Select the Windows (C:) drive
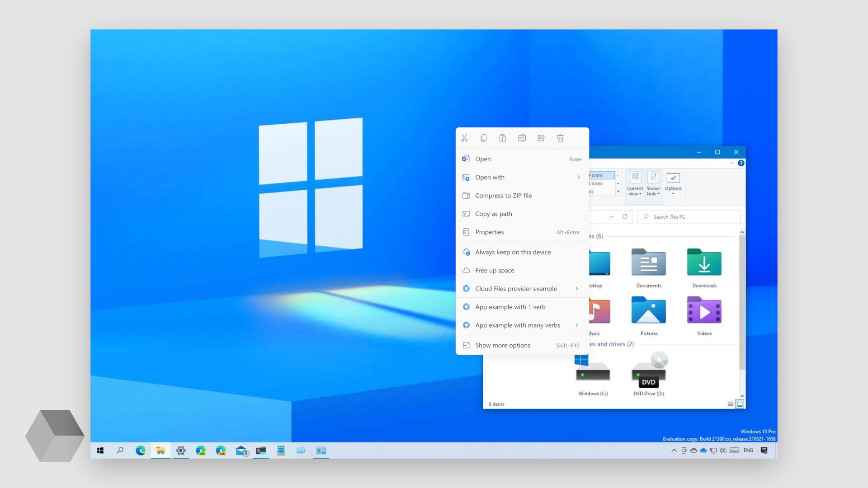Screen dimensions: 868x488 [x=593, y=375]
